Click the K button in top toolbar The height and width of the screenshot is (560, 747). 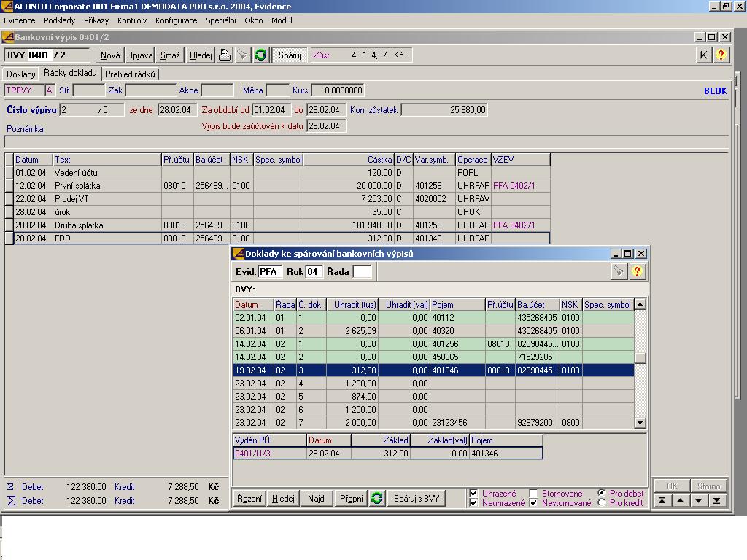pos(703,55)
